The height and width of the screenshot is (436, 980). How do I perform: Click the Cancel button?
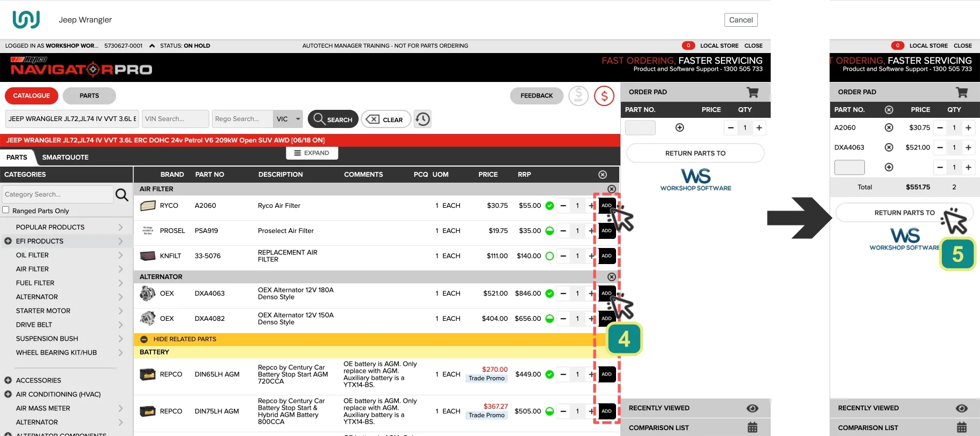pyautogui.click(x=741, y=20)
